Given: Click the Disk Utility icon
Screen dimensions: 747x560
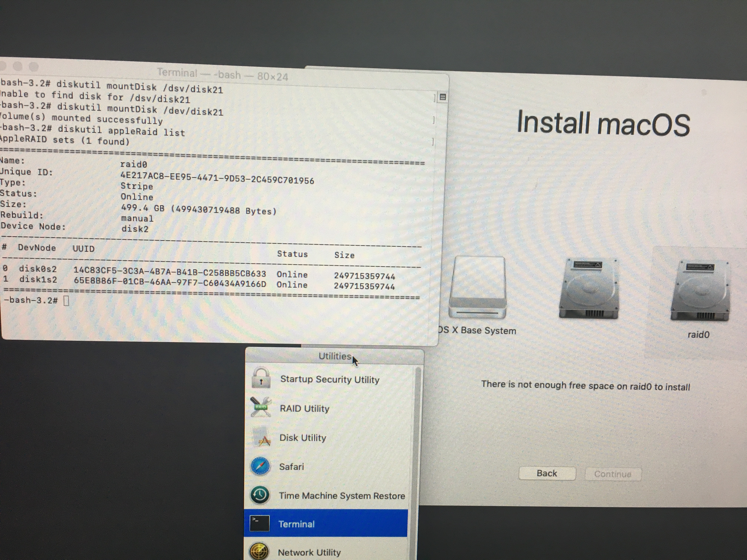Looking at the screenshot, I should pyautogui.click(x=261, y=437).
